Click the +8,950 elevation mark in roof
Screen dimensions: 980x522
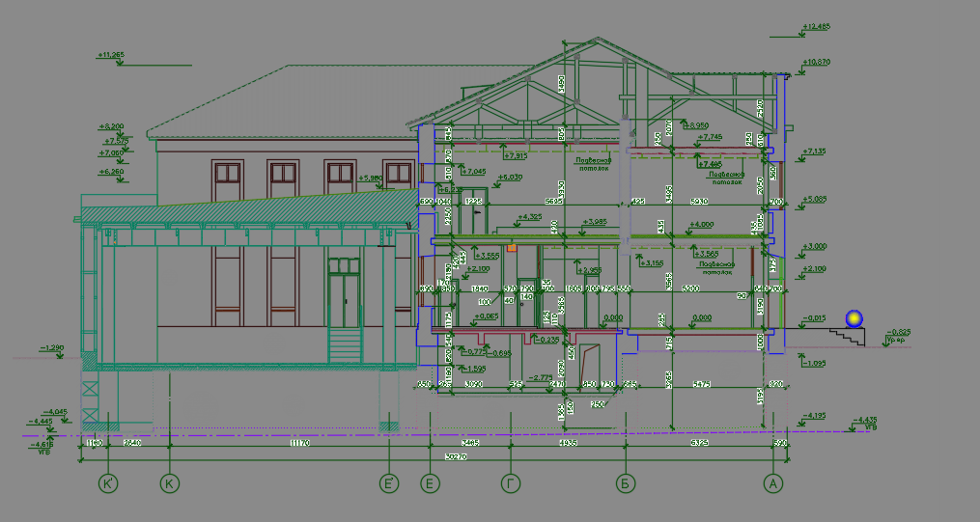click(x=697, y=125)
